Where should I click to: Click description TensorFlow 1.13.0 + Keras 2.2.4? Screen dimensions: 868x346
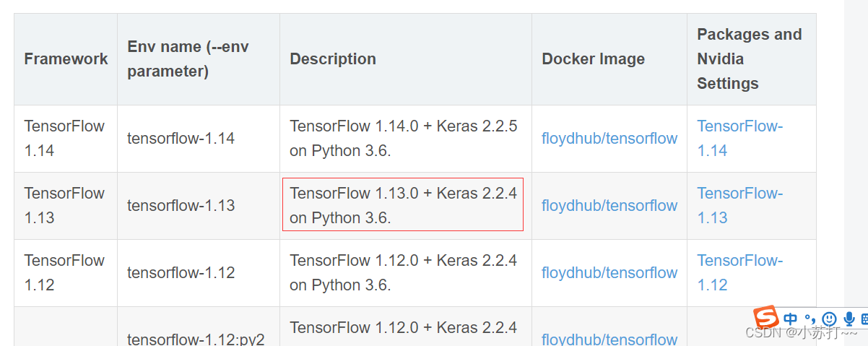click(x=404, y=205)
